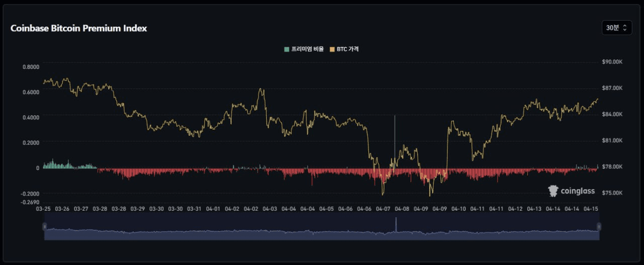
Task: Click the 03-27 date label
Action: click(81, 209)
